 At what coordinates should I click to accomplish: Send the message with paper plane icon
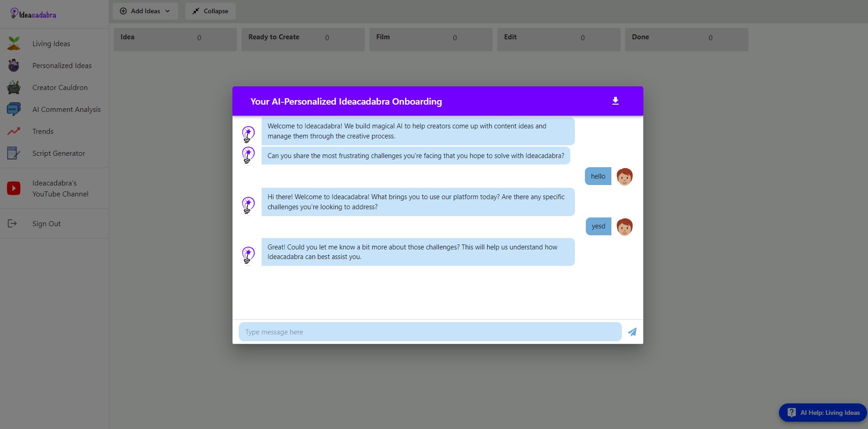pos(632,332)
